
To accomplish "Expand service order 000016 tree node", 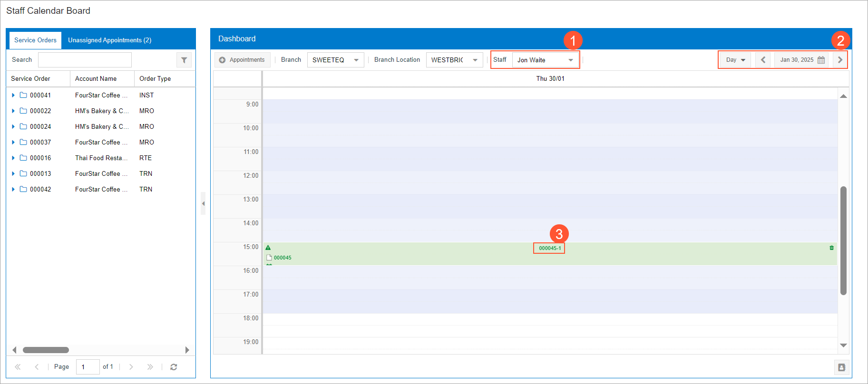I will coord(13,158).
